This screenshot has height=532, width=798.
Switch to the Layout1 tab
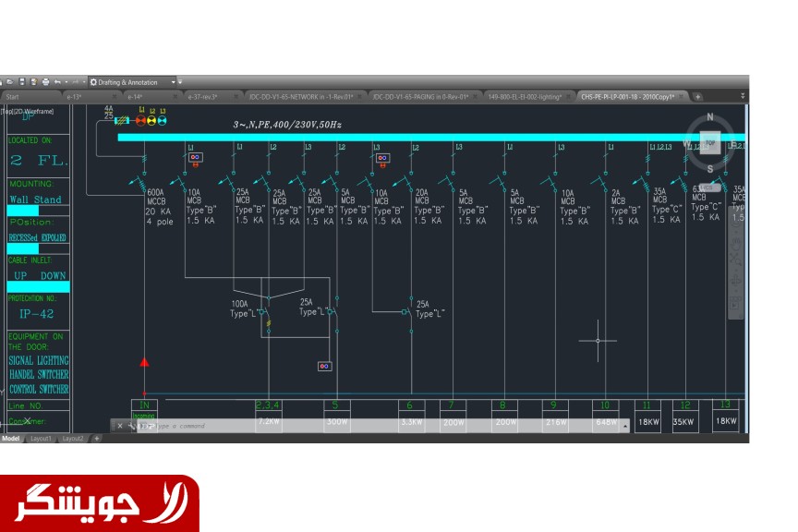(x=42, y=438)
